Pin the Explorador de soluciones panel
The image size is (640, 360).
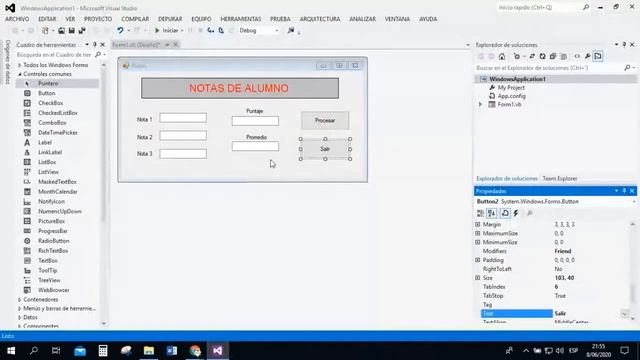[x=624, y=44]
